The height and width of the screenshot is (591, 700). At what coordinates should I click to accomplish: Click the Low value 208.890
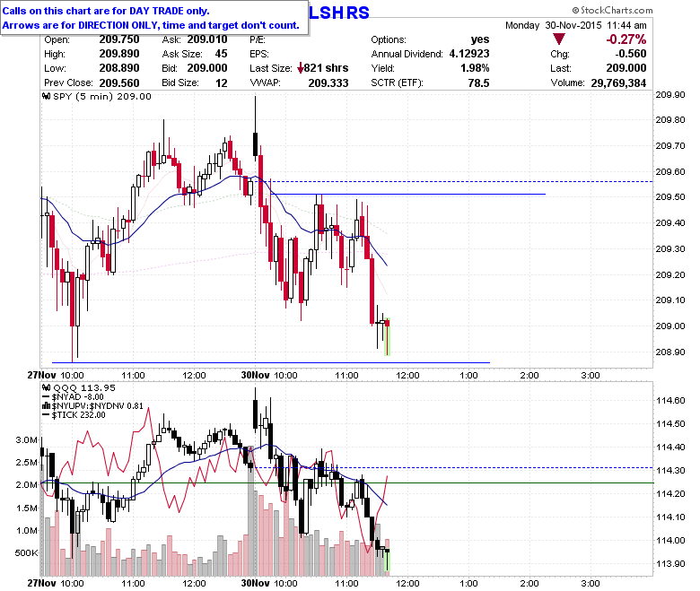[119, 68]
